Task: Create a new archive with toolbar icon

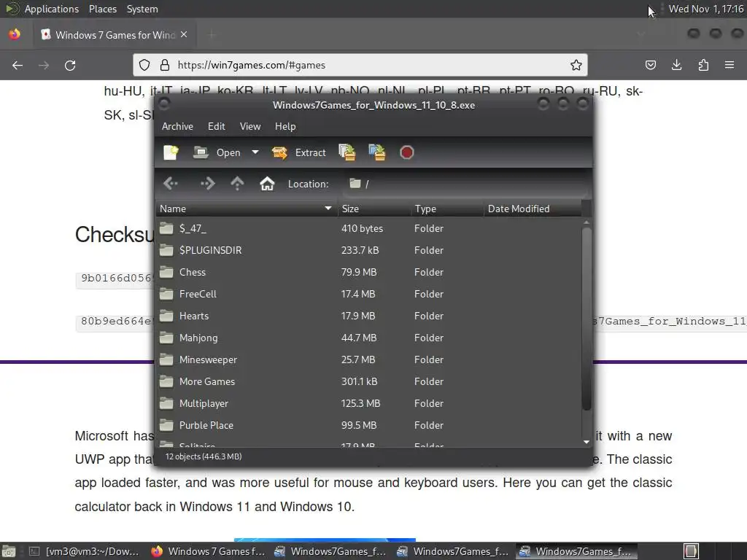Action: click(x=171, y=152)
